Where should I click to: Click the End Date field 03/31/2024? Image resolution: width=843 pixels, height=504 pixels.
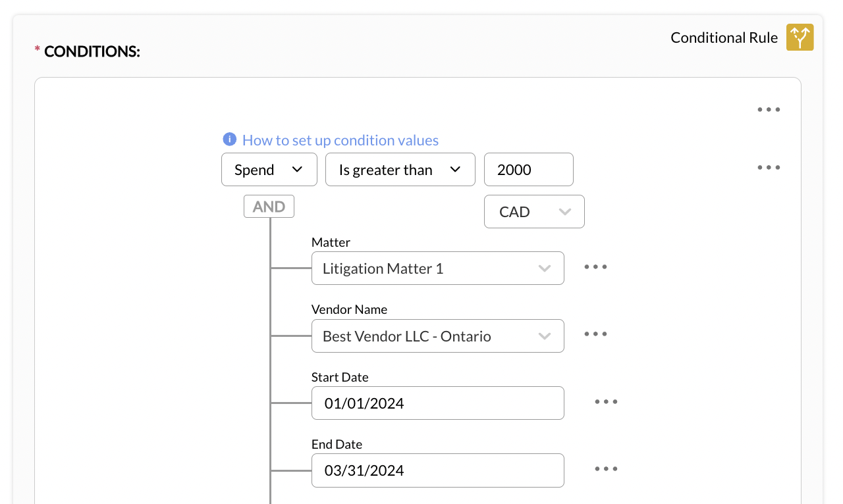coord(437,470)
